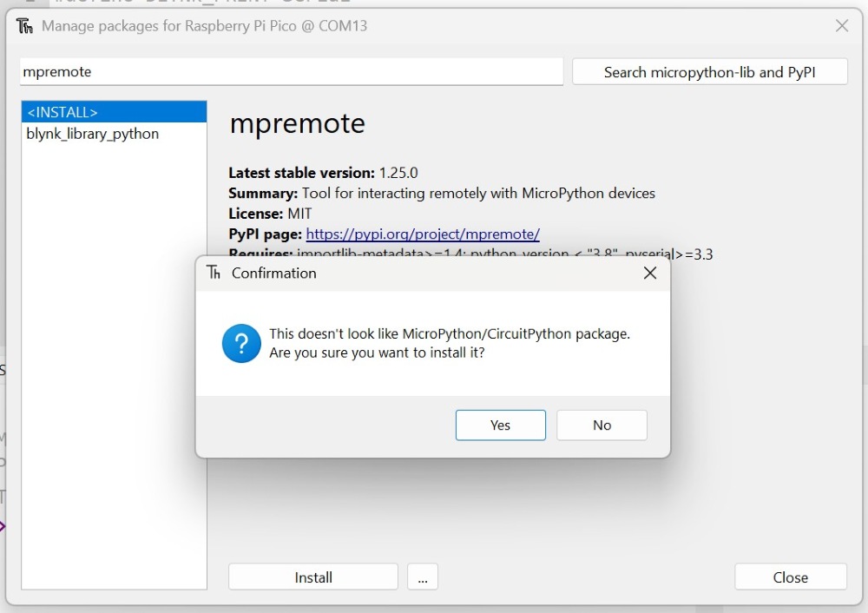This screenshot has width=868, height=613.
Task: Click the Summary description text line
Action: pyautogui.click(x=442, y=194)
